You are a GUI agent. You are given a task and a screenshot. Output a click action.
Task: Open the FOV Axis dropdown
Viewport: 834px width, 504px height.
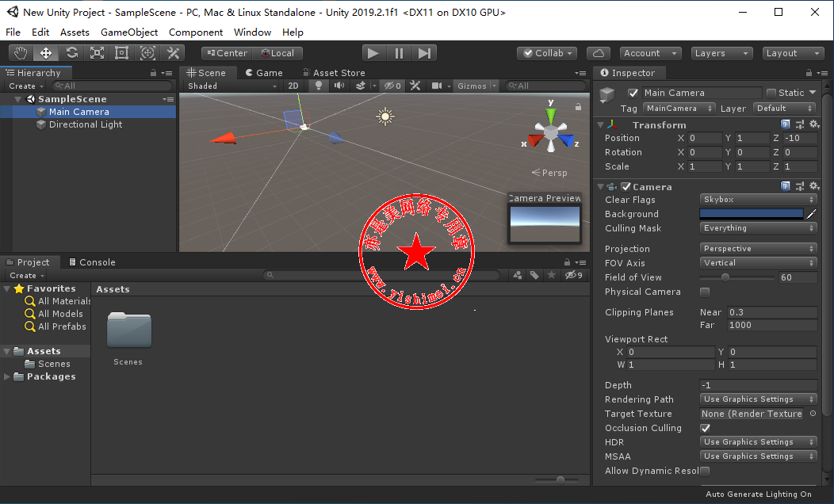pyautogui.click(x=758, y=262)
